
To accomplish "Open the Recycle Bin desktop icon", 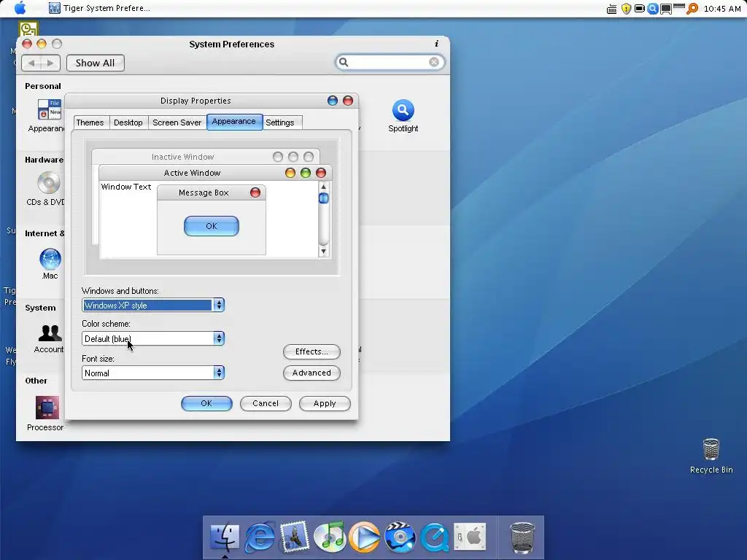I will pyautogui.click(x=711, y=456).
